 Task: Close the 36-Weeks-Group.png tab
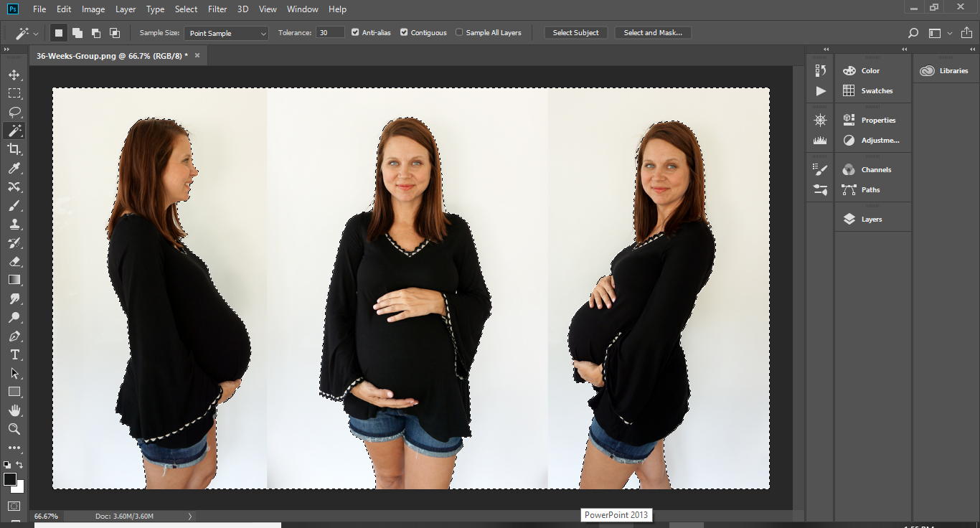click(x=197, y=55)
